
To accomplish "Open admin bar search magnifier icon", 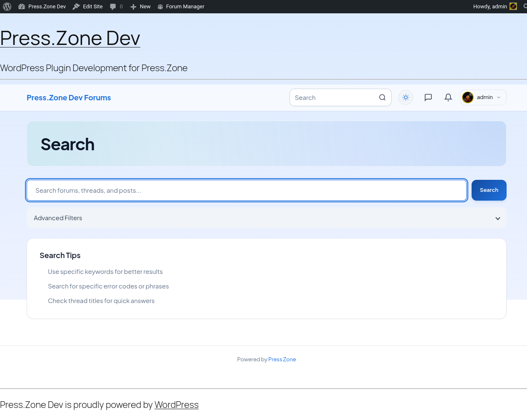I will point(525,7).
